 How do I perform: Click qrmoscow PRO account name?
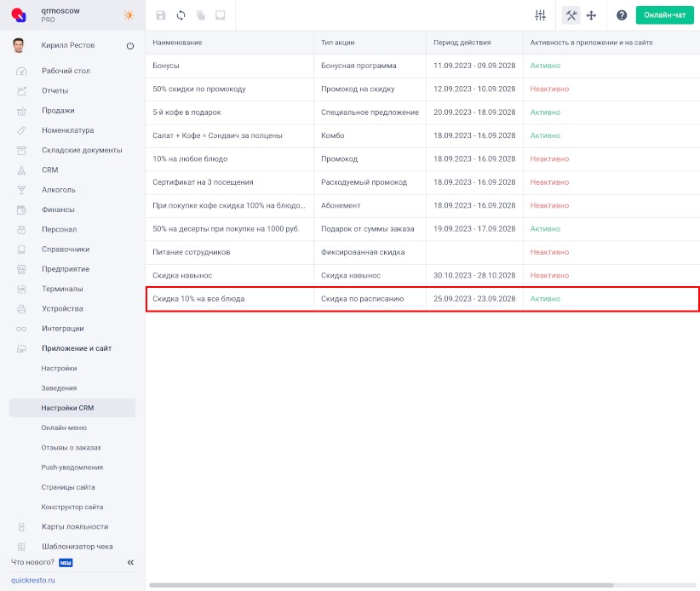tap(60, 14)
